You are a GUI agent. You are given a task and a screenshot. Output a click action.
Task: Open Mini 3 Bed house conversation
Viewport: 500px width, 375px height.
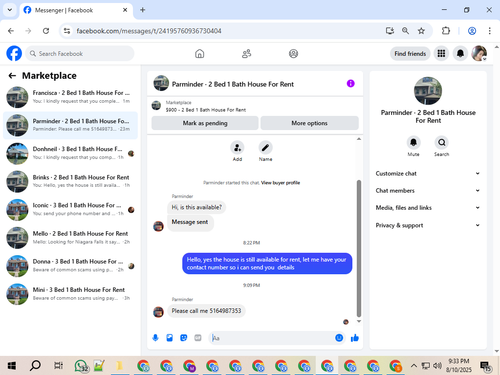pos(70,294)
